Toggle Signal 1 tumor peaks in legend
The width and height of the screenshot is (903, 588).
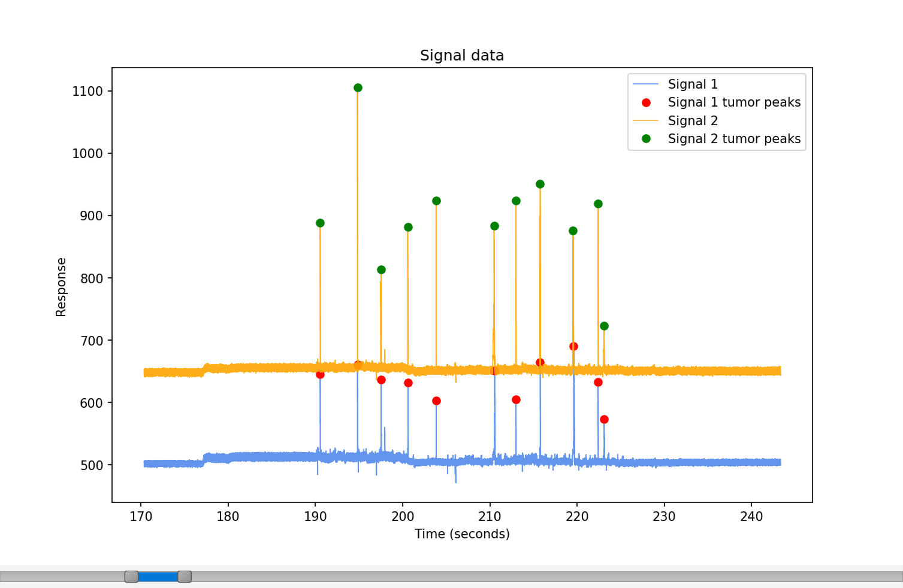point(734,102)
